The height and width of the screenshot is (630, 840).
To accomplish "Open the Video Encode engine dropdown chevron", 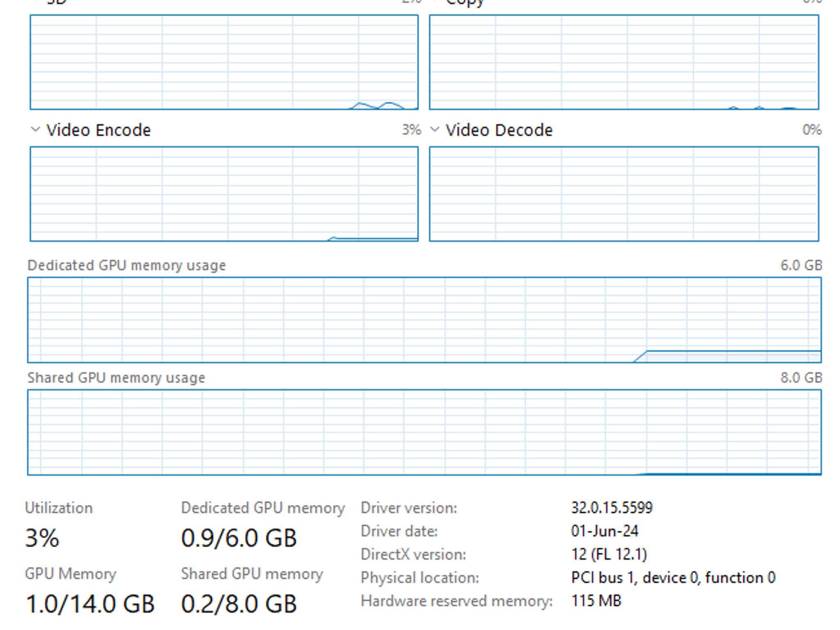I will coord(35,130).
